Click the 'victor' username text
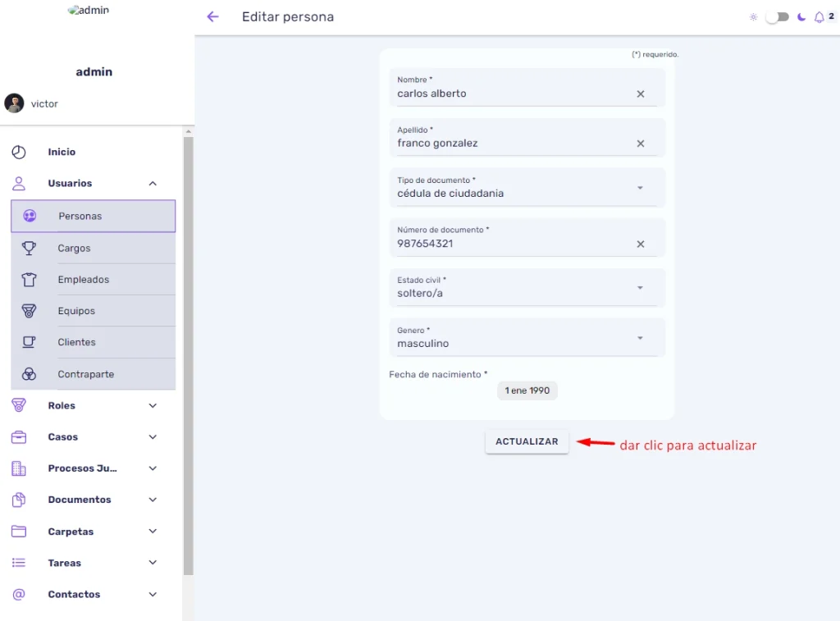Image resolution: width=840 pixels, height=621 pixels. click(44, 104)
